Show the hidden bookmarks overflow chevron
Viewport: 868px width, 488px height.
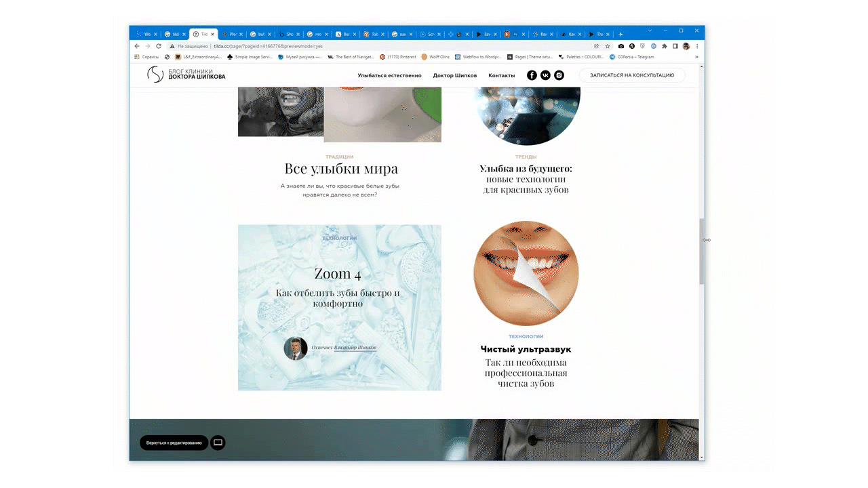[x=696, y=57]
